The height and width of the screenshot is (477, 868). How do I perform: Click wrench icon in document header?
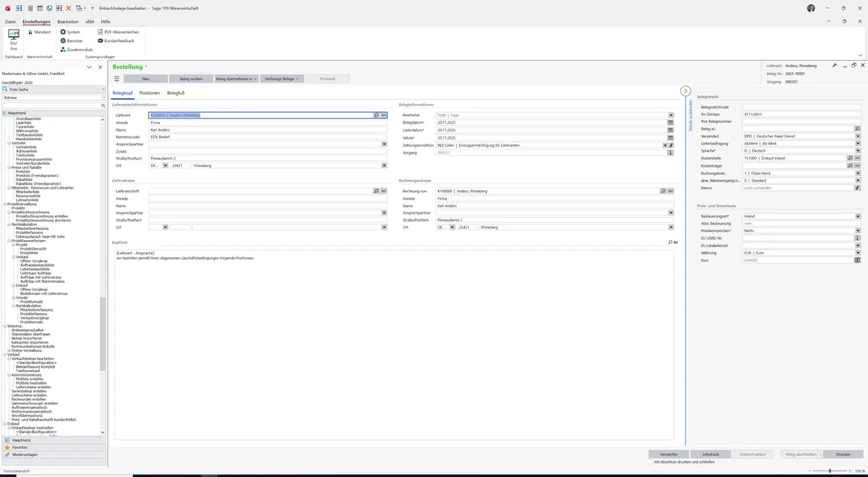834,65
